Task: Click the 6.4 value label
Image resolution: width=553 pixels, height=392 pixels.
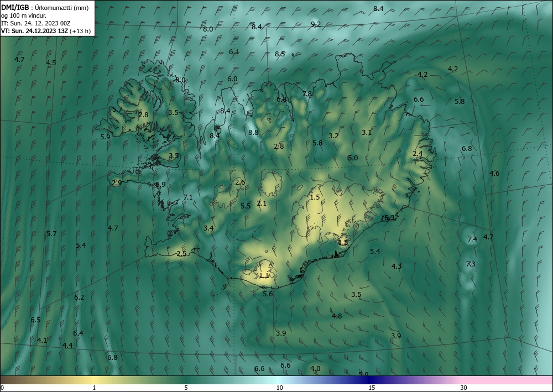Action: pos(78,333)
